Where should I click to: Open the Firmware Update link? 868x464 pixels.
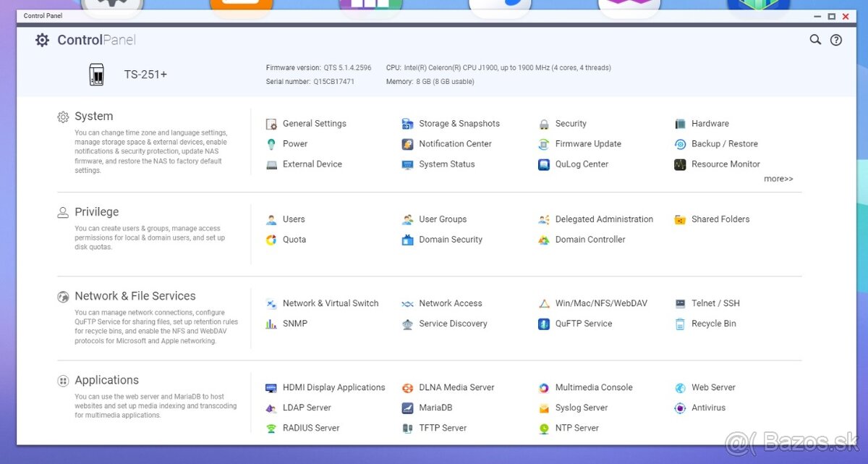point(587,144)
